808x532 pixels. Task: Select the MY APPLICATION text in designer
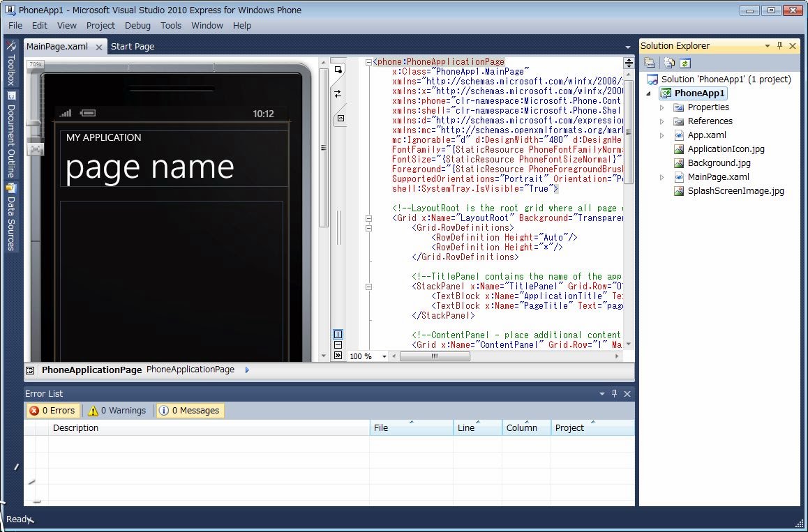point(103,138)
